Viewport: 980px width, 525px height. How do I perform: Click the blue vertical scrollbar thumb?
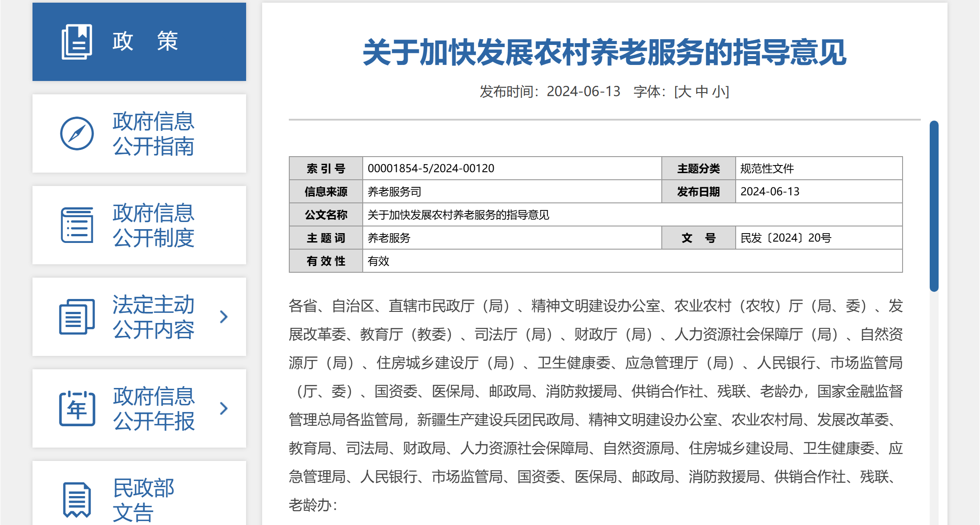[x=934, y=206]
